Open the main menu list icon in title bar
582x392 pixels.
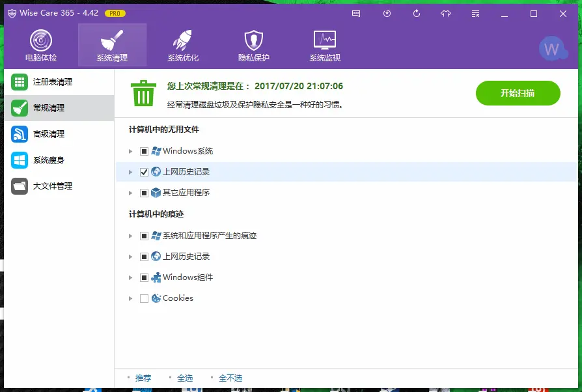coord(475,14)
